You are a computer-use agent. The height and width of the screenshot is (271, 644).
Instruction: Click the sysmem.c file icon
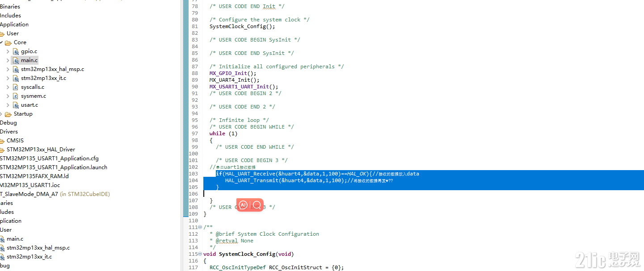click(16, 96)
